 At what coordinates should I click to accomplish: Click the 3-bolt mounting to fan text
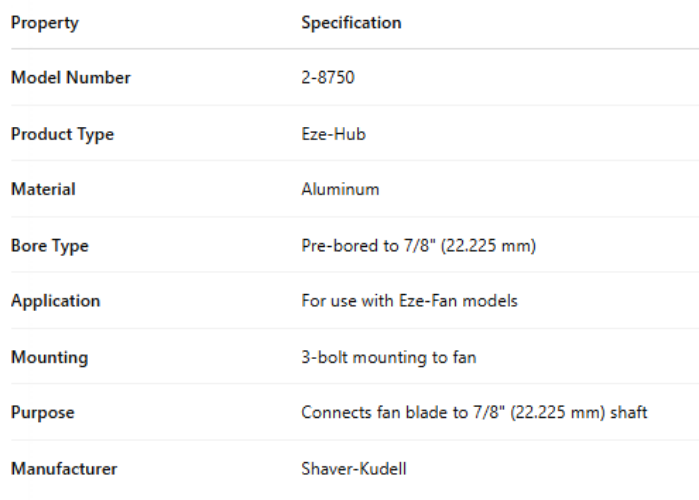(x=388, y=357)
